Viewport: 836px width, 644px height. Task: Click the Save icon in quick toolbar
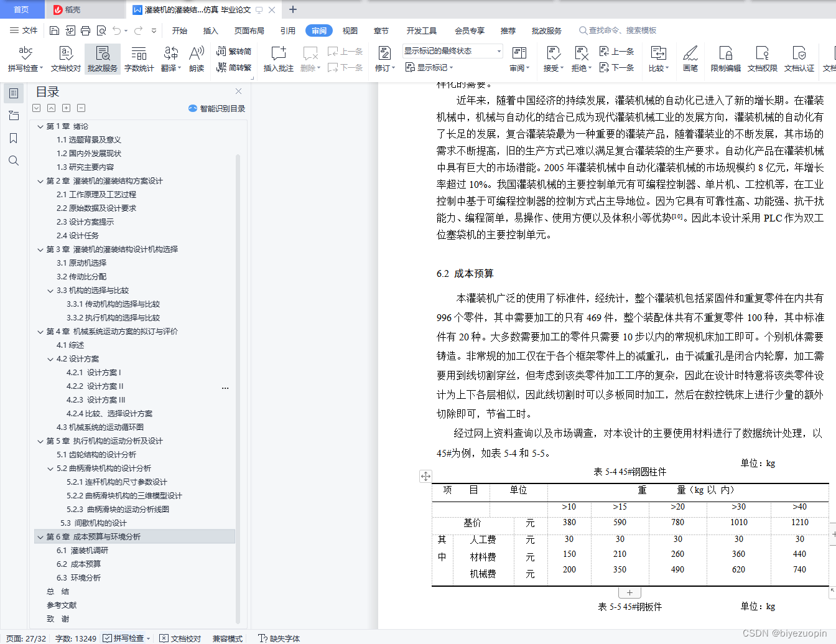coord(54,30)
